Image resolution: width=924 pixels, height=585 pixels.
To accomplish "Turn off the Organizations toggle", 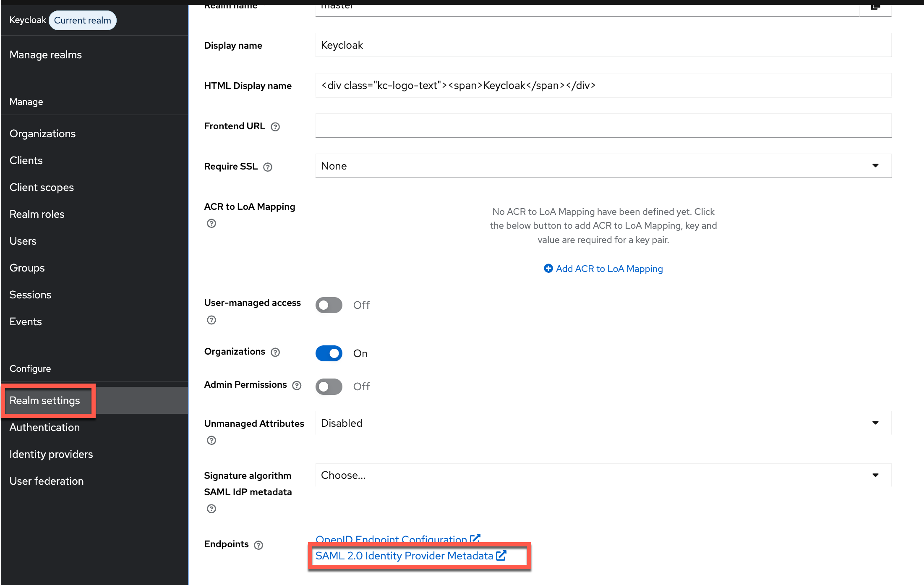I will (329, 353).
